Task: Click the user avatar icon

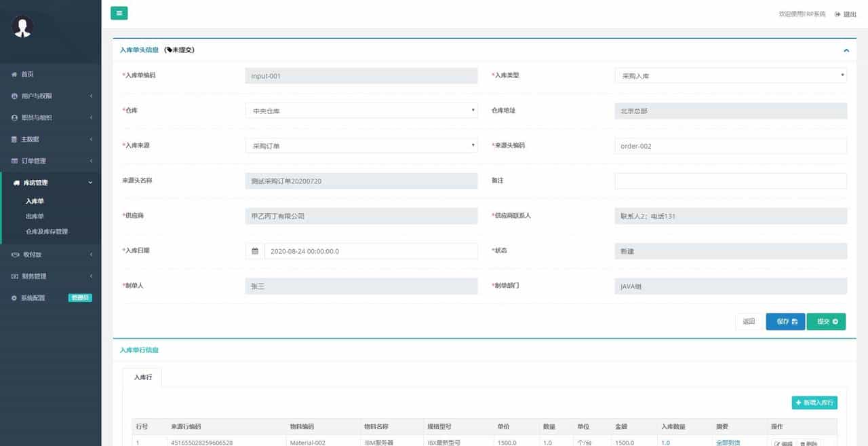Action: (23, 26)
